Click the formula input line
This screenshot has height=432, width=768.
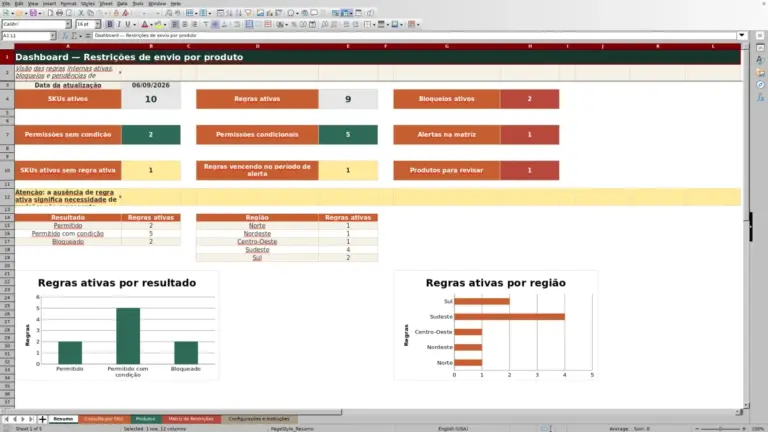[414, 35]
